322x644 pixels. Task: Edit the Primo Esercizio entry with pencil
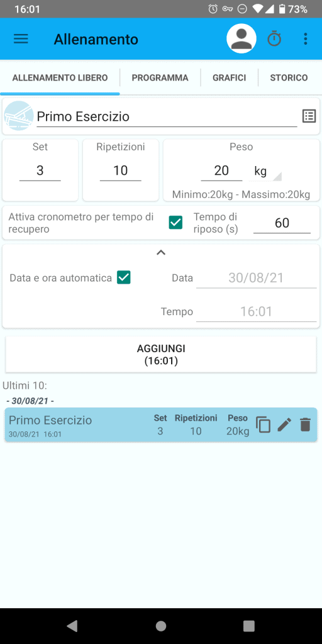[284, 425]
